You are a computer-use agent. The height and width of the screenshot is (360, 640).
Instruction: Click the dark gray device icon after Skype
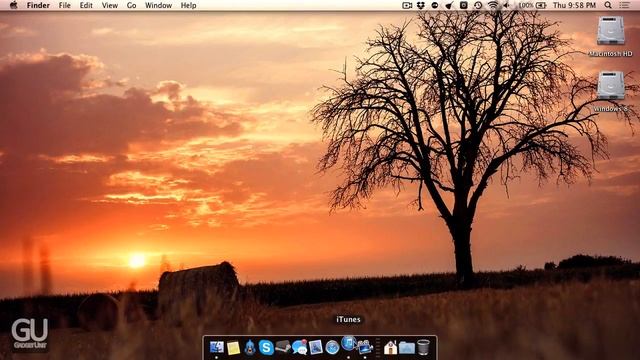point(283,347)
